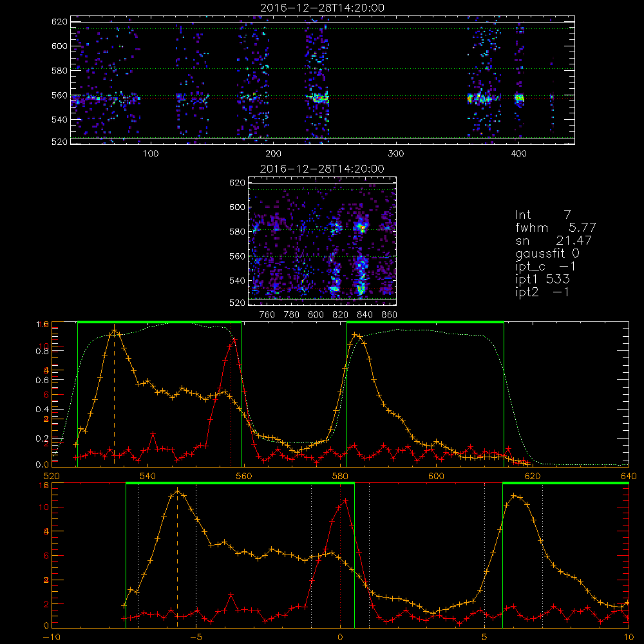The image size is (644, 644).
Task: Click x-axis label 840 of middle image
Action: 365,315
